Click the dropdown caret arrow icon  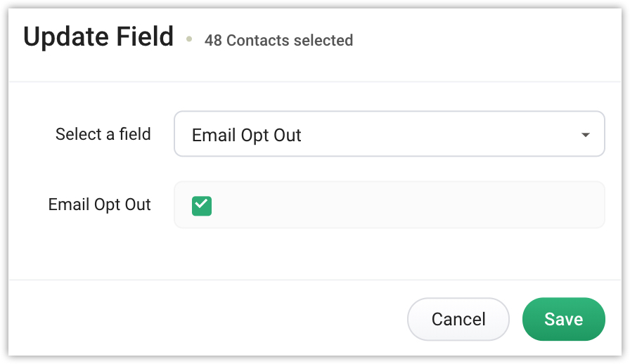pyautogui.click(x=586, y=135)
